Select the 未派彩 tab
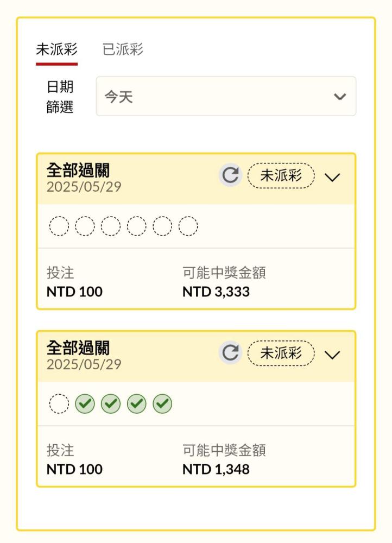 coord(57,50)
